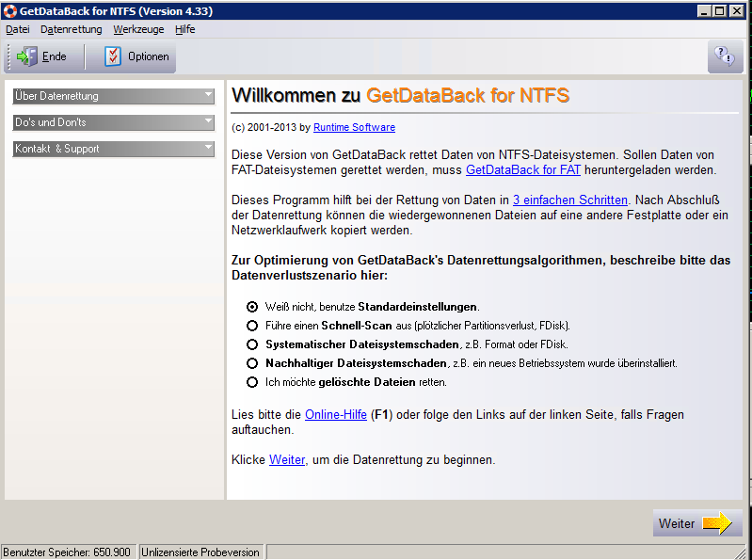Click 'Benutzter Speicher: 650.900' status entry
The width and height of the screenshot is (752, 560).
pyautogui.click(x=68, y=552)
